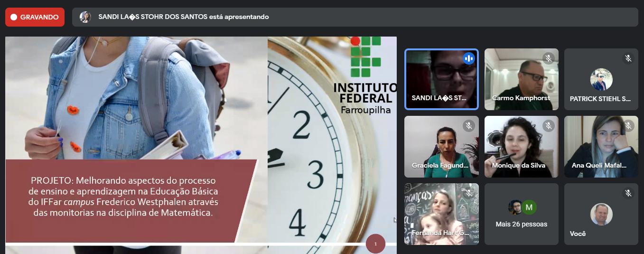644x254 pixels.
Task: Click the speaking audio indicator on Sandi's tile
Action: 469,58
